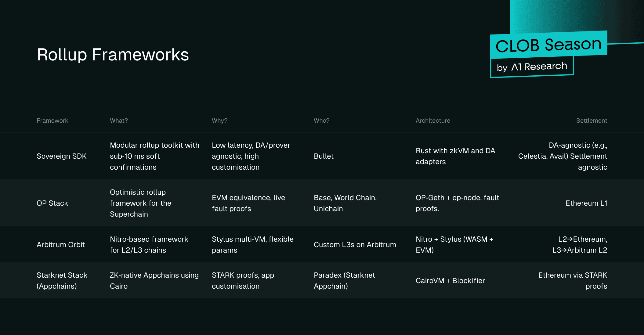Click 'Base, World Chain, Unichain' cell
Viewport: 644px width, 335px height.
click(x=345, y=203)
